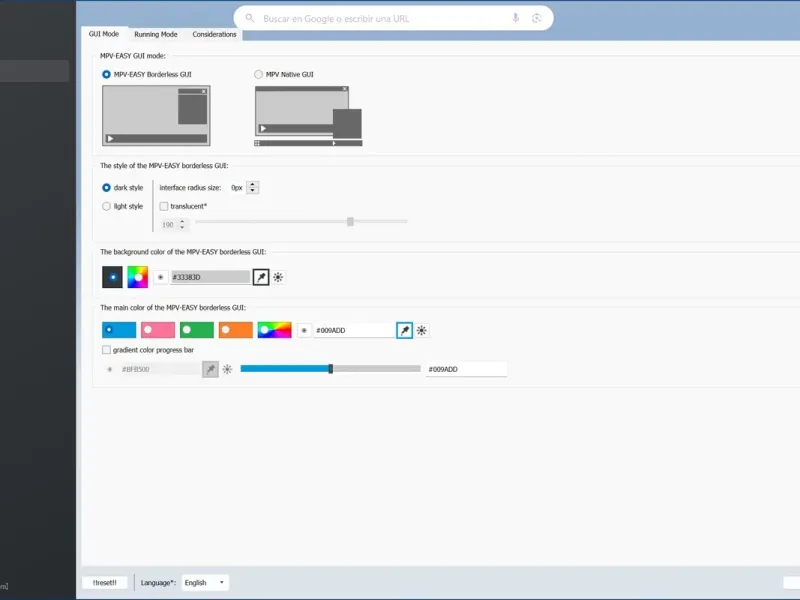Select the custom background color radio button

coord(160,277)
